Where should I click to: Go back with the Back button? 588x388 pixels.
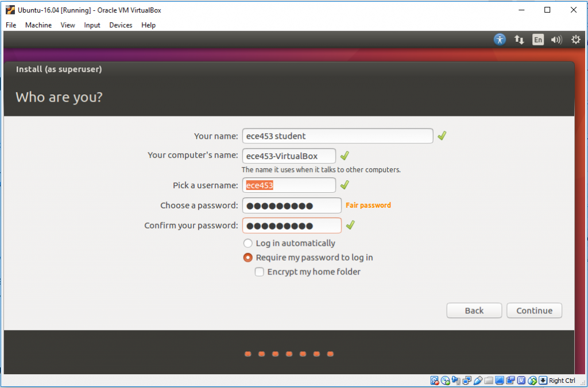474,311
